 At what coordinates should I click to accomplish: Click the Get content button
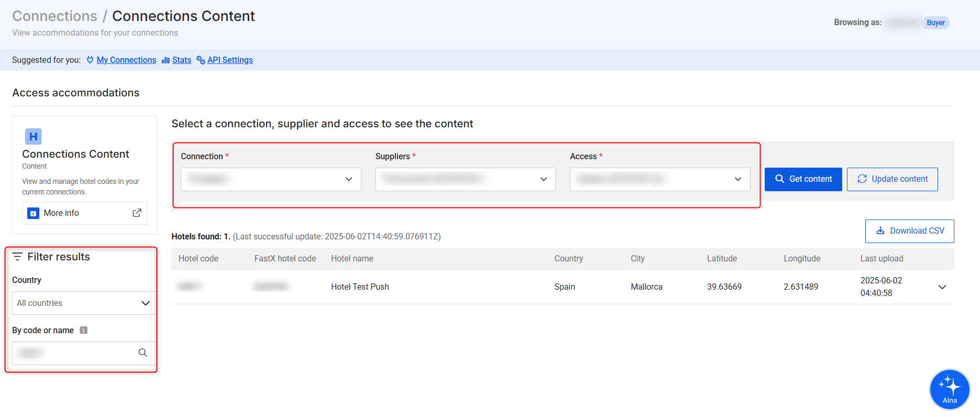tap(803, 179)
